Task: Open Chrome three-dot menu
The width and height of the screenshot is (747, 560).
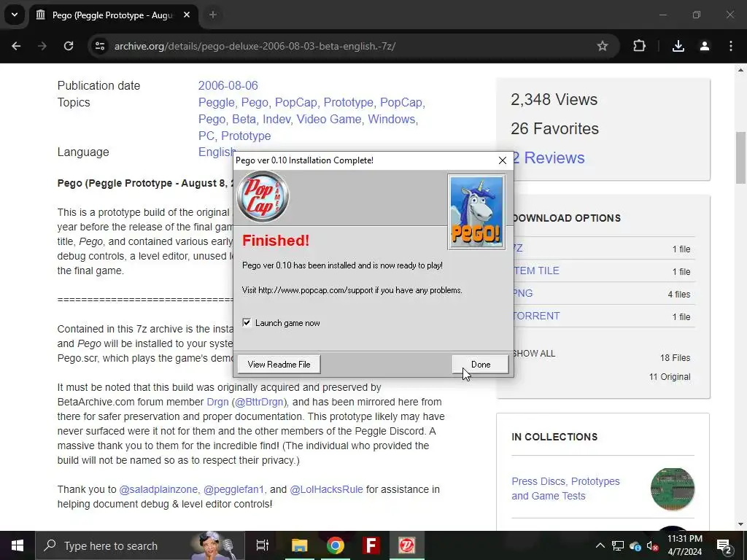Action: [x=731, y=46]
